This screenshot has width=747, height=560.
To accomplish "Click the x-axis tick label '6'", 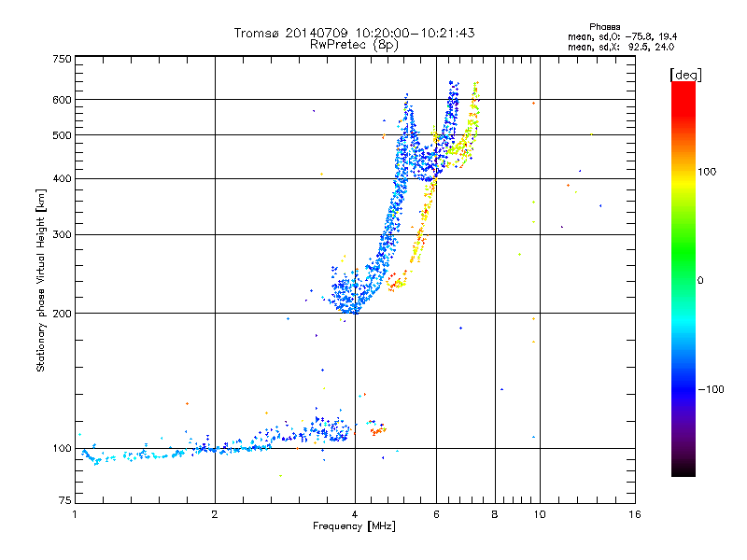I will 436,514.
